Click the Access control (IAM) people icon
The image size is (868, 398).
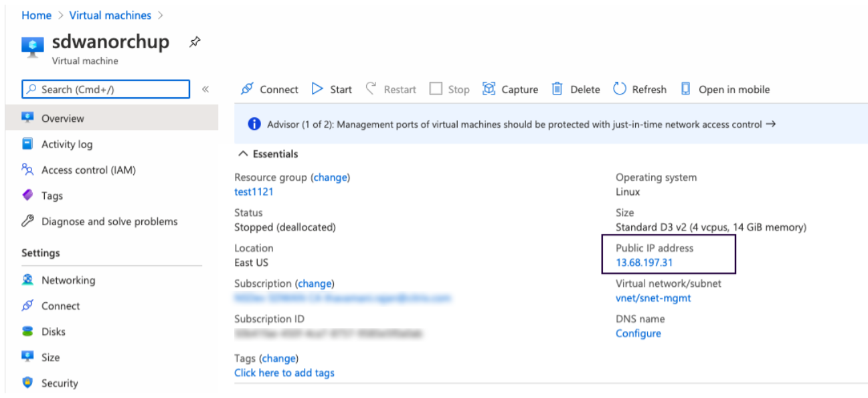pyautogui.click(x=27, y=170)
